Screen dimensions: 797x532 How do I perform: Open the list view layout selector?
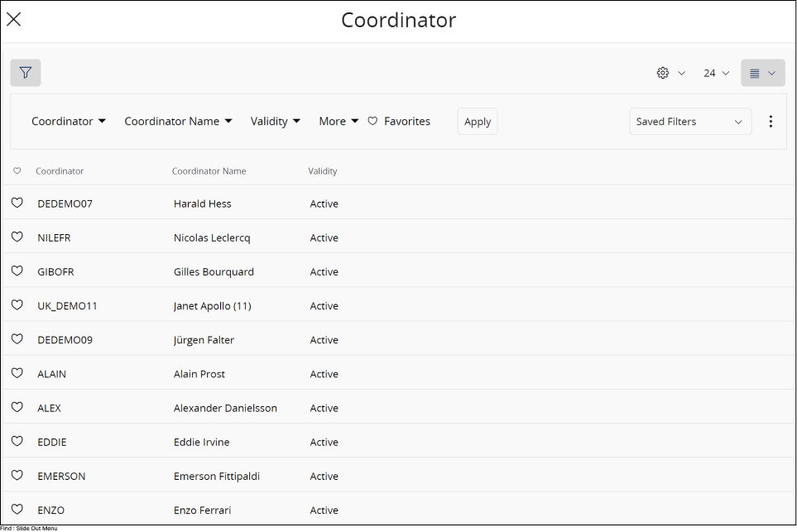[762, 73]
